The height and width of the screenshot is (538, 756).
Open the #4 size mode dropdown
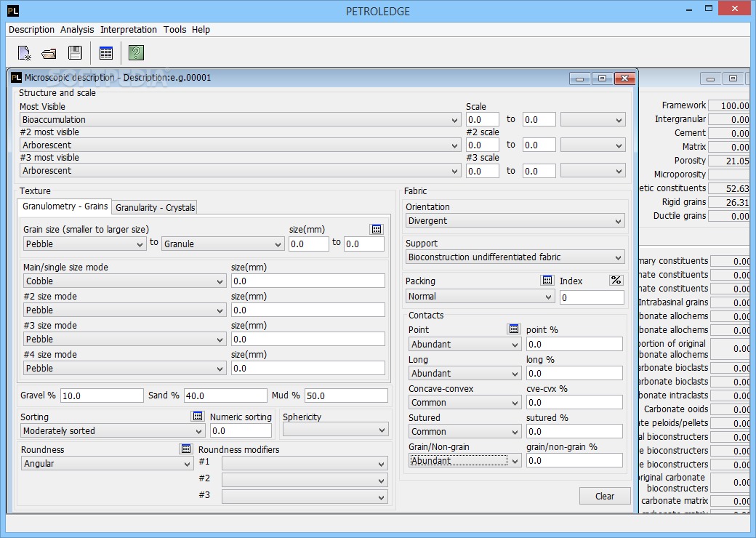point(124,369)
